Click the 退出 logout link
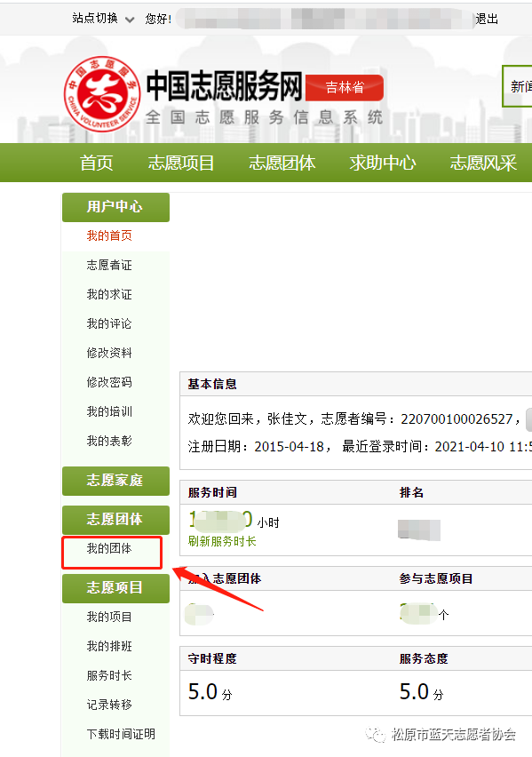532x757 pixels. [487, 19]
